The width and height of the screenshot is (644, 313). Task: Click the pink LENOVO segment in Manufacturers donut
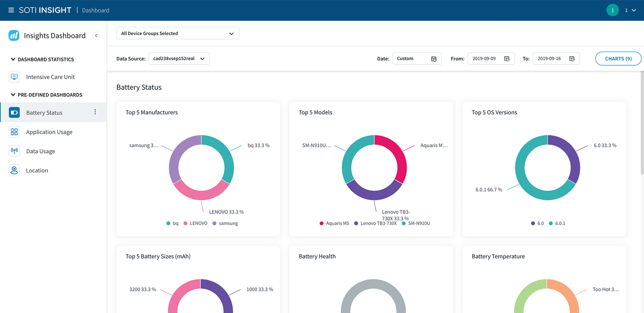coord(201,194)
